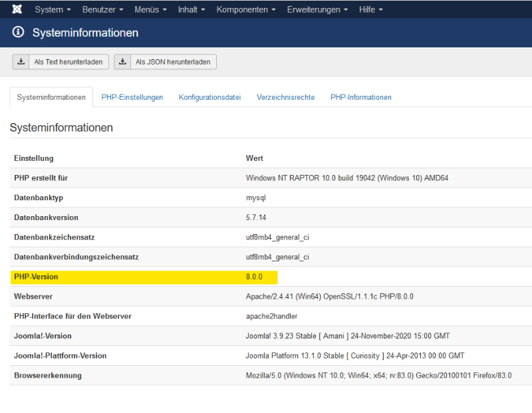Click the Systeminformationen page title in header
This screenshot has width=532, height=413.
(x=85, y=33)
